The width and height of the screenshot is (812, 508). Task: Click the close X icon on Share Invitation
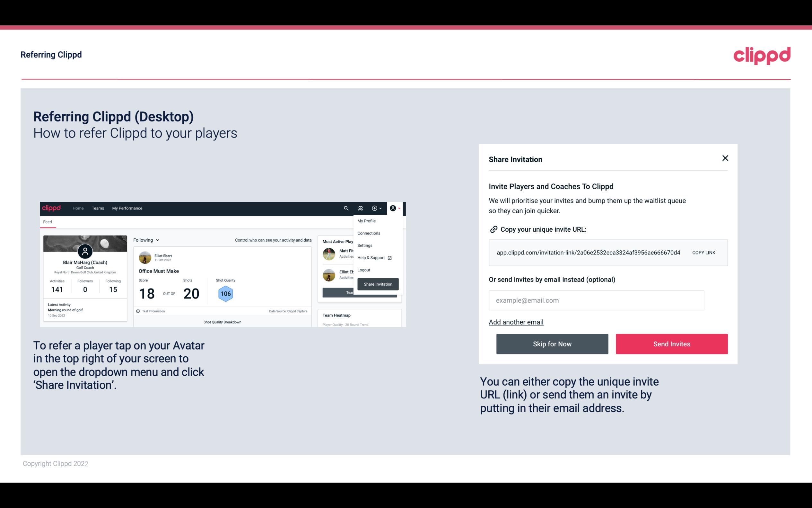pyautogui.click(x=725, y=158)
